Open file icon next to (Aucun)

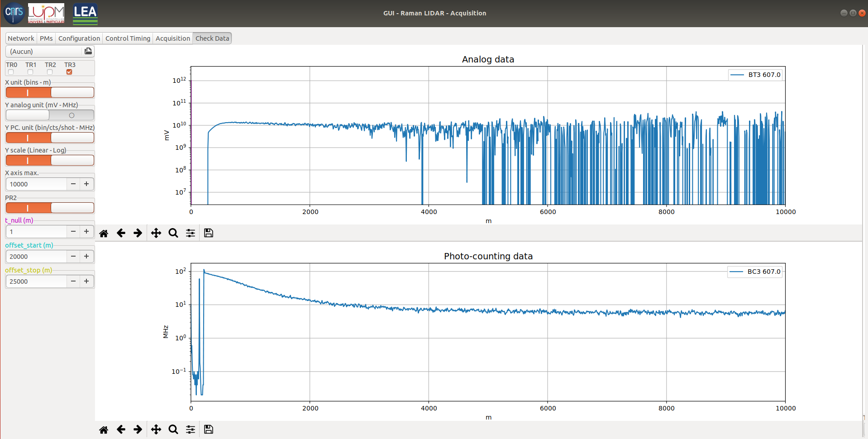point(88,51)
